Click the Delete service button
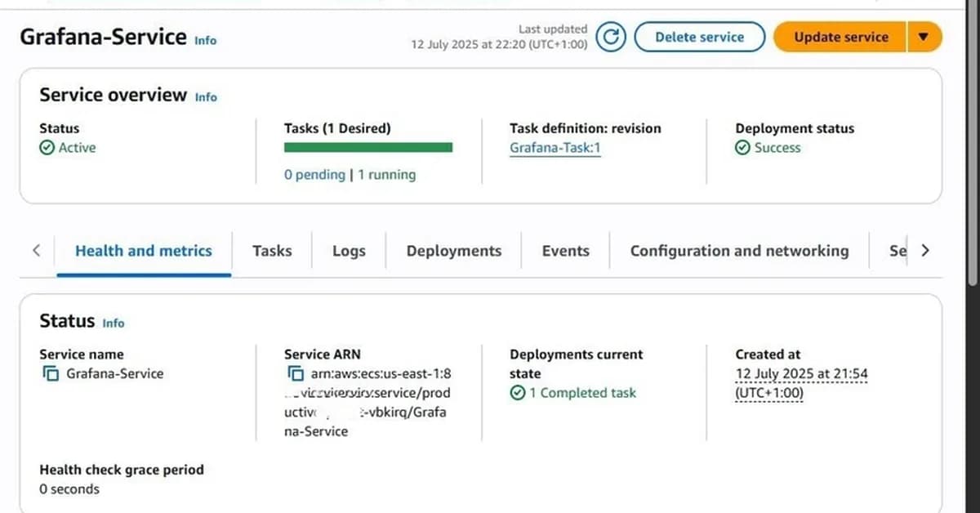 [x=699, y=37]
